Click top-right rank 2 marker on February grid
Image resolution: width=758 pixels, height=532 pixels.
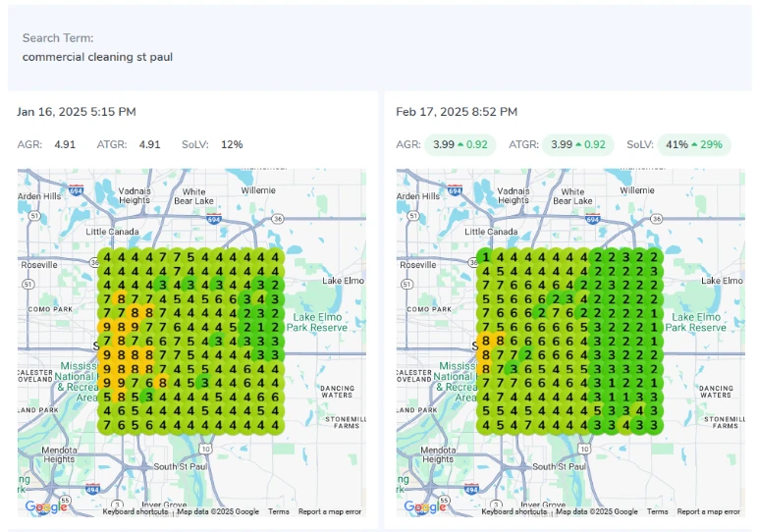[x=656, y=257]
